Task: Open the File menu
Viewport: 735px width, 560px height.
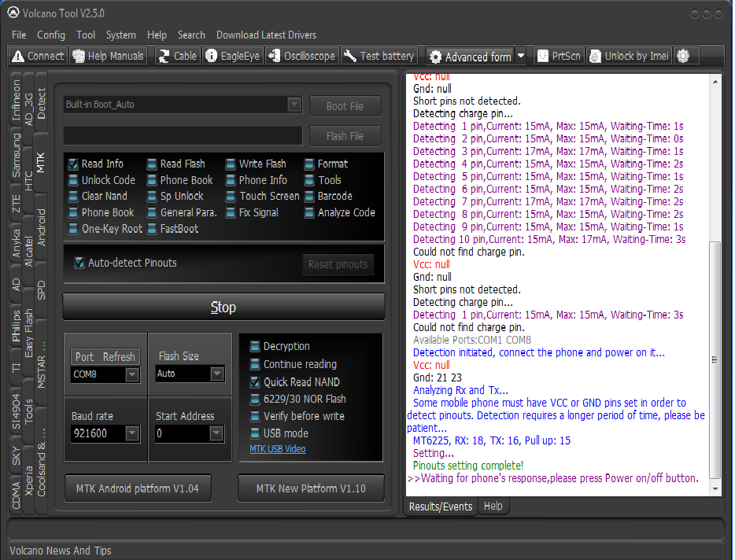Action: tap(19, 35)
